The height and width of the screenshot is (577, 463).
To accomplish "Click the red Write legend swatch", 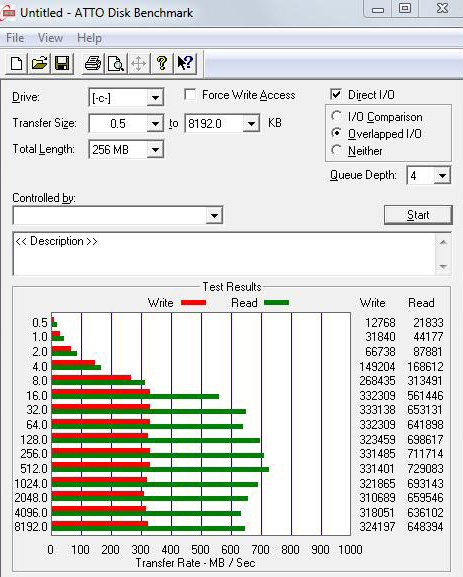I will pyautogui.click(x=193, y=302).
